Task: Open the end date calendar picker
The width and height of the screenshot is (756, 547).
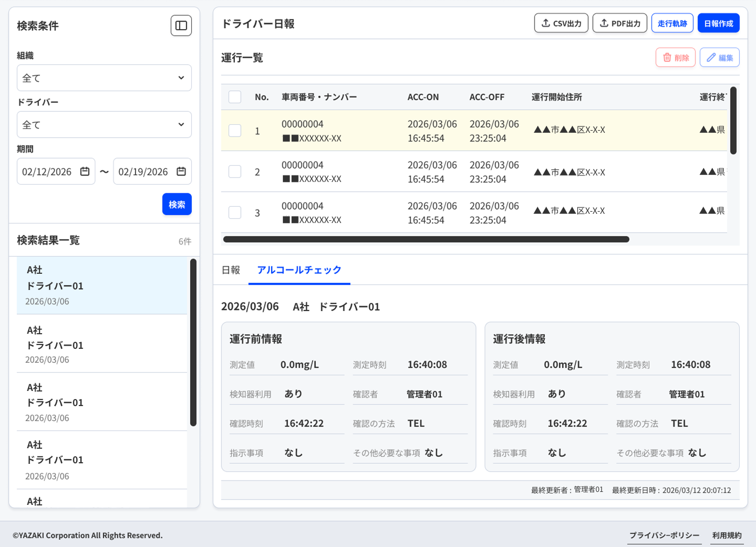Action: 181,172
